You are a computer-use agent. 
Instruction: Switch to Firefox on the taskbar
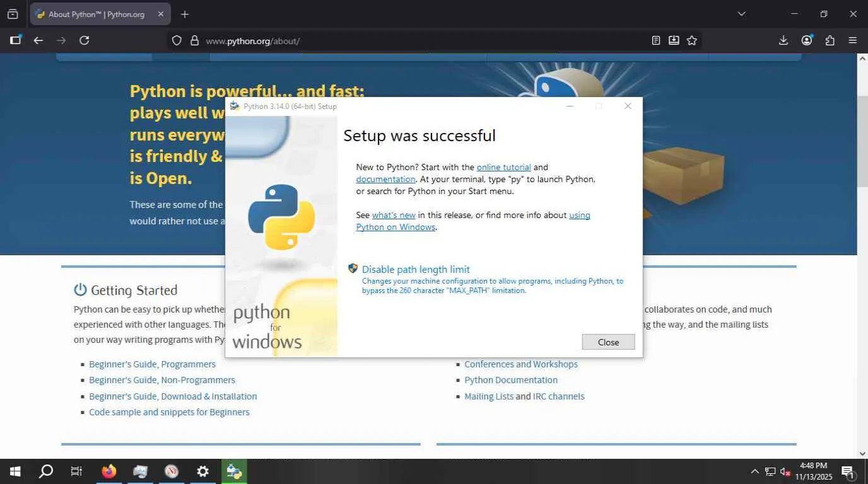click(x=109, y=471)
